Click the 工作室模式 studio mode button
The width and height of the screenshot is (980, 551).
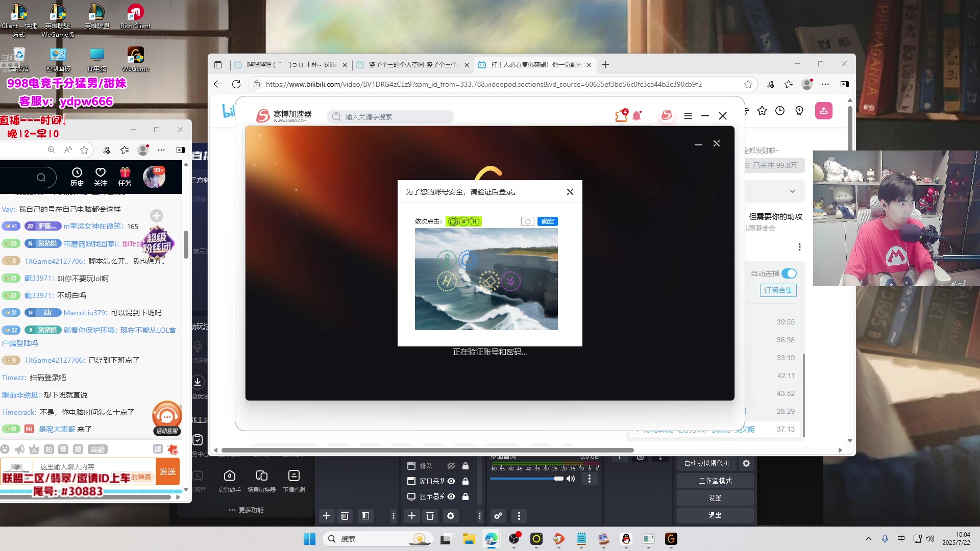[x=715, y=481]
